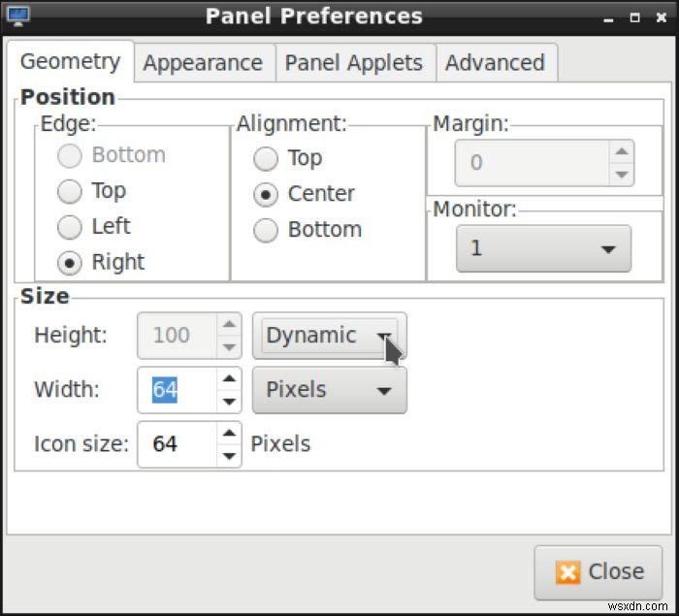This screenshot has height=616, width=679.
Task: Open the Monitor dropdown
Action: [x=543, y=249]
